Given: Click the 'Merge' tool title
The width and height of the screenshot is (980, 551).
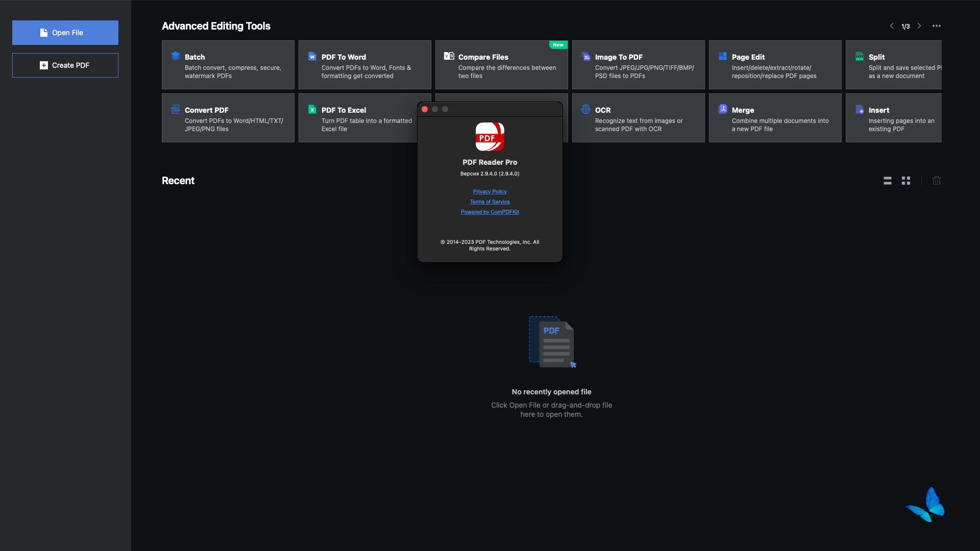Looking at the screenshot, I should 743,110.
